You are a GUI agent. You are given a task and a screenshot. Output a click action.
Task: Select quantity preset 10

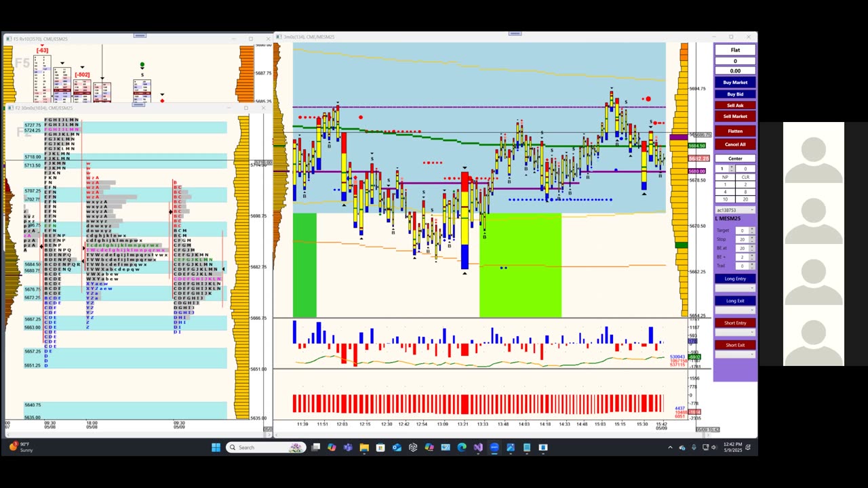coord(725,199)
